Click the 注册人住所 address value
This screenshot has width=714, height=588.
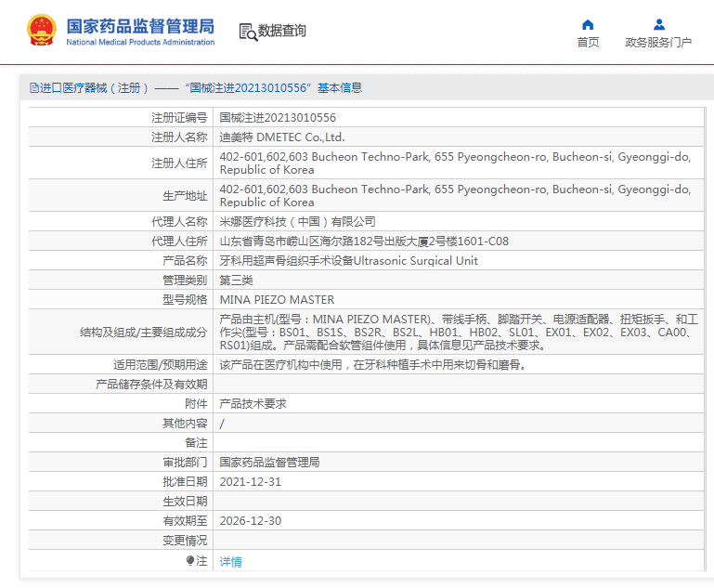click(x=455, y=163)
